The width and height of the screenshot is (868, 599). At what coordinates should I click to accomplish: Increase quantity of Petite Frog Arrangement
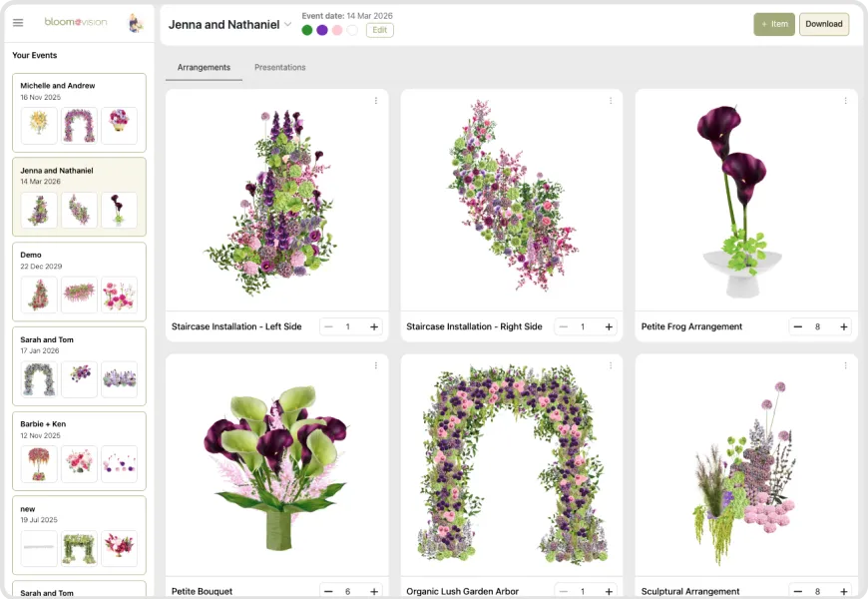click(x=844, y=326)
